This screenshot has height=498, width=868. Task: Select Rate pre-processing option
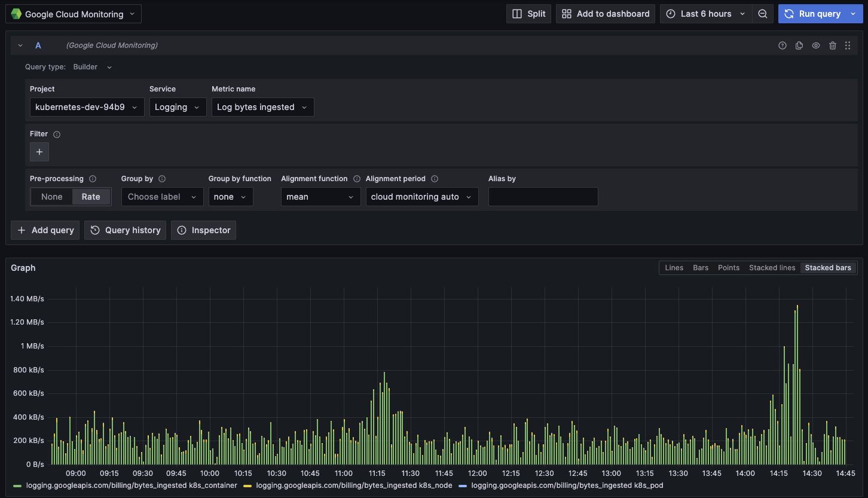click(x=91, y=197)
